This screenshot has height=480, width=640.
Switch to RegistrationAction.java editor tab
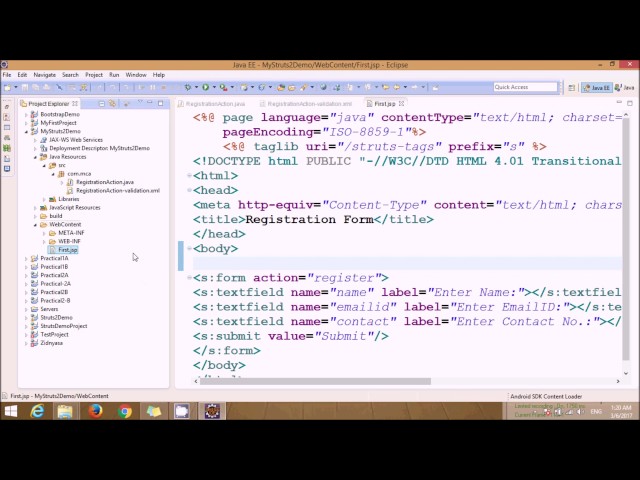211,104
